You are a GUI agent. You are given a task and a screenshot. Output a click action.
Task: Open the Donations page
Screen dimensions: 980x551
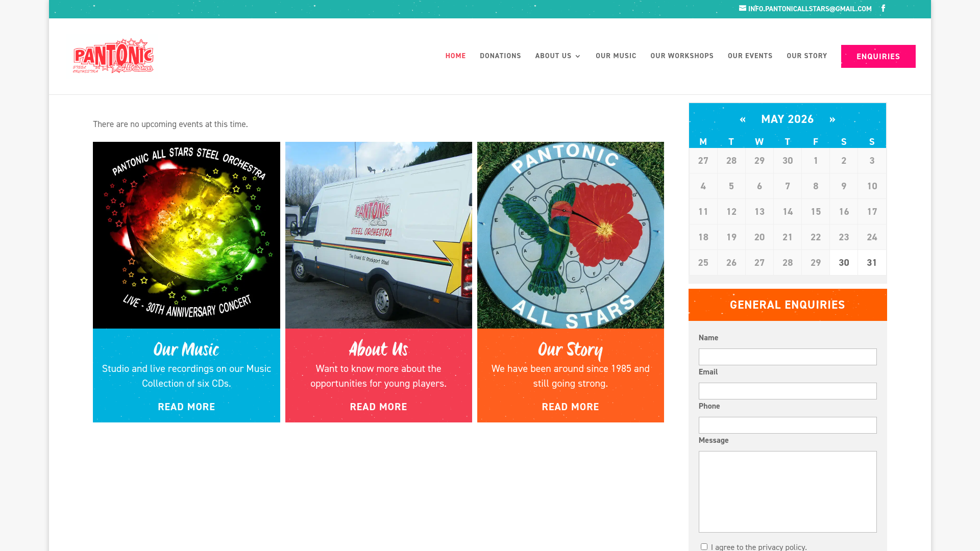pyautogui.click(x=500, y=56)
